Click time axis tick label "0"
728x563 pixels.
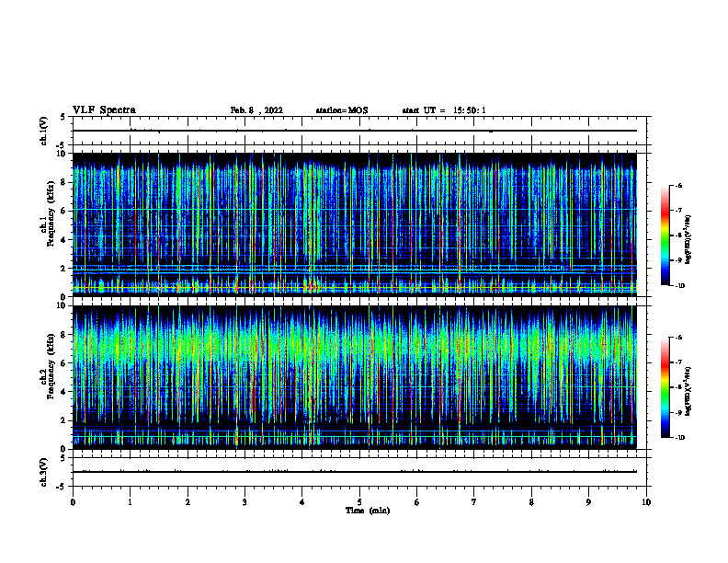pos(73,502)
